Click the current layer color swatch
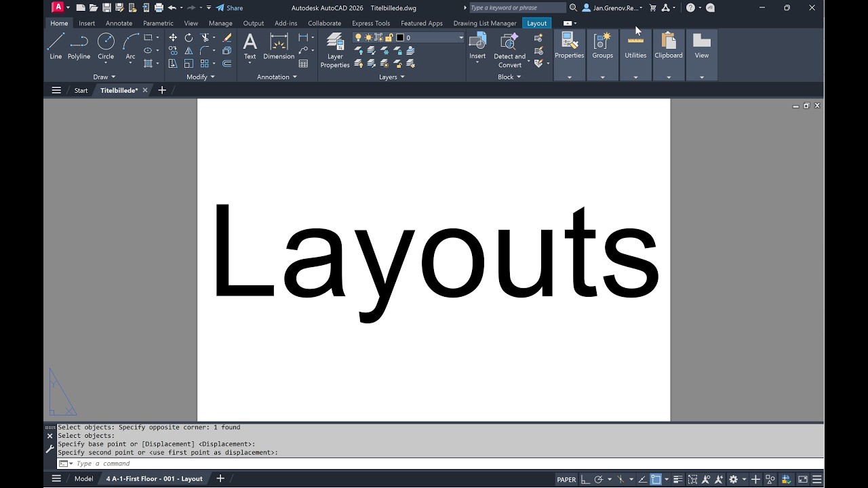868x488 pixels. click(x=399, y=38)
